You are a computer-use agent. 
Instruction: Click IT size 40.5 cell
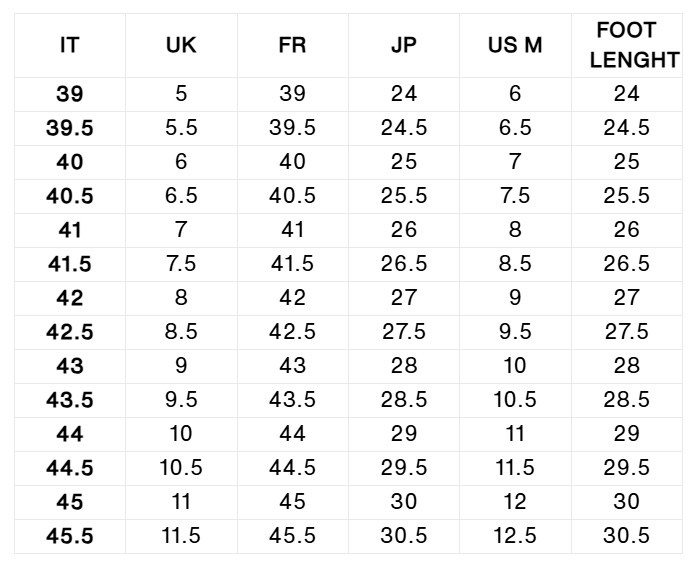pyautogui.click(x=70, y=196)
